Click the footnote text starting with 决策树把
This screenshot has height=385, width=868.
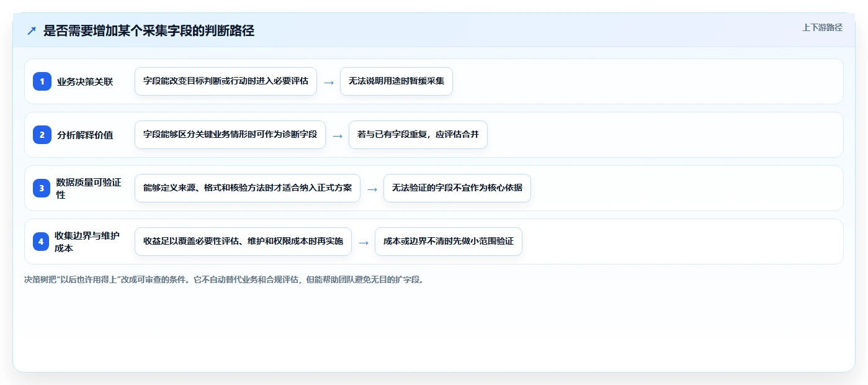tap(225, 279)
